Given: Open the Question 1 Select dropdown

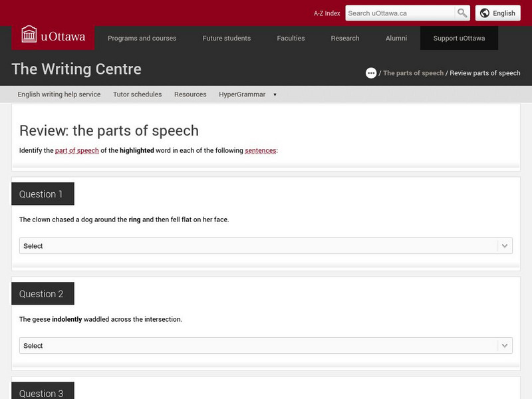Looking at the screenshot, I should (265, 246).
